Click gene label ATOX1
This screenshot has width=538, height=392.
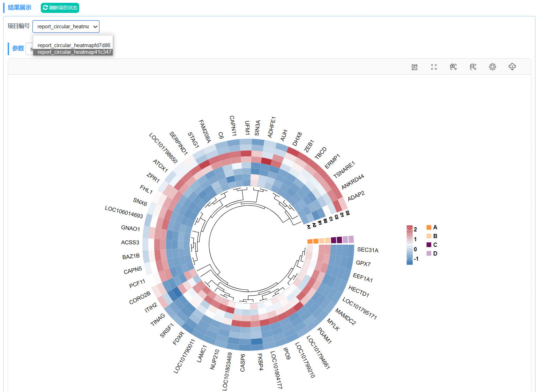(x=160, y=165)
